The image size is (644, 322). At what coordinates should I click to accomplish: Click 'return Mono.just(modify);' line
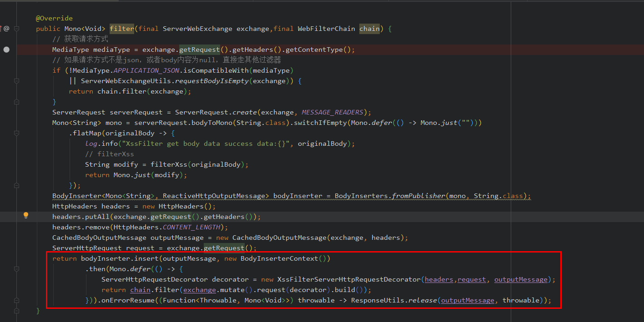(x=136, y=175)
